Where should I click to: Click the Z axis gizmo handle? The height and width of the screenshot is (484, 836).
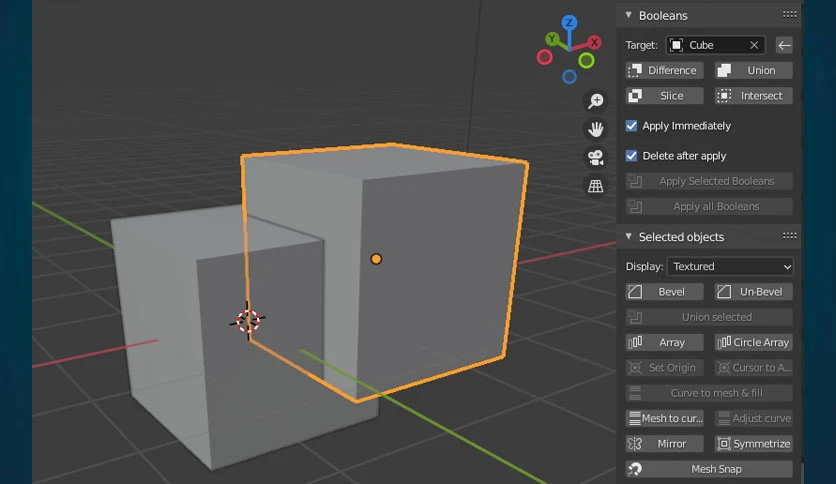click(x=569, y=22)
